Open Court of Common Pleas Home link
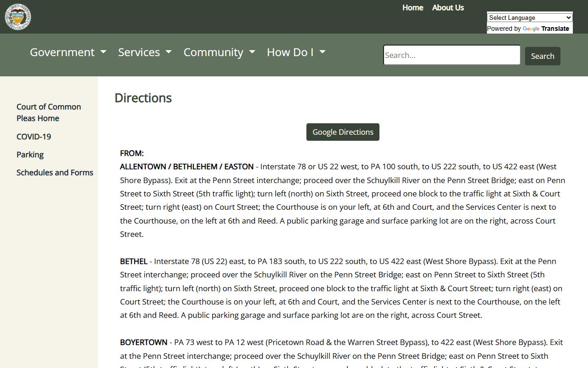 49,112
